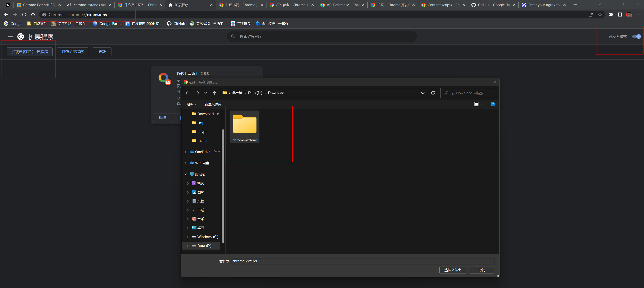Screen dimensions: 644x288
Task: Click the Chrome extensions puzzle icon
Action: pyautogui.click(x=611, y=15)
